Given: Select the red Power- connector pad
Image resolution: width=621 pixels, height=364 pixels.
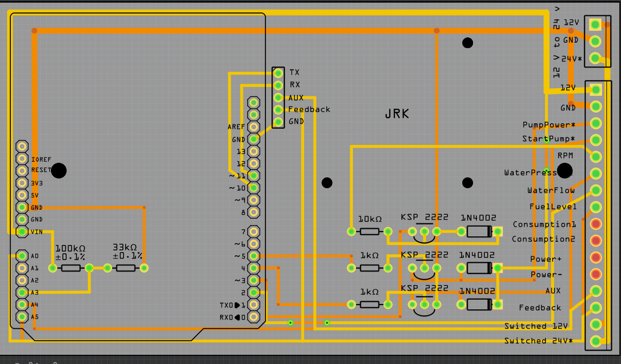Looking at the screenshot, I should coord(596,274).
